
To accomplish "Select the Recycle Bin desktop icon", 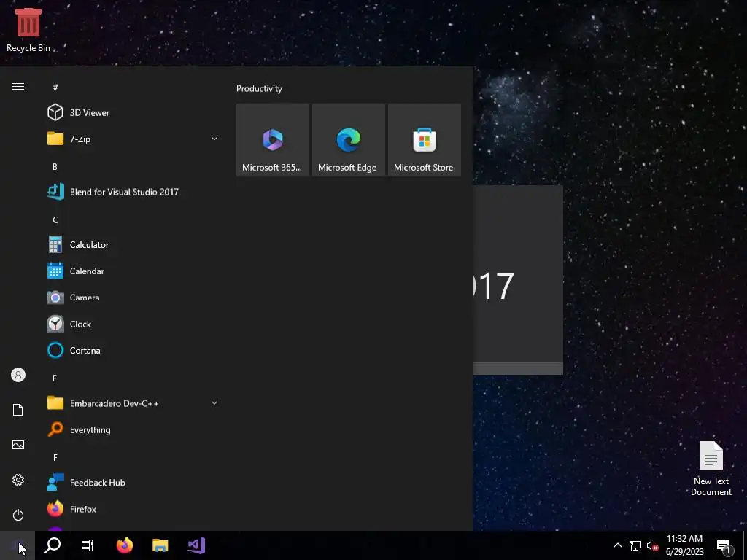I will pyautogui.click(x=28, y=29).
